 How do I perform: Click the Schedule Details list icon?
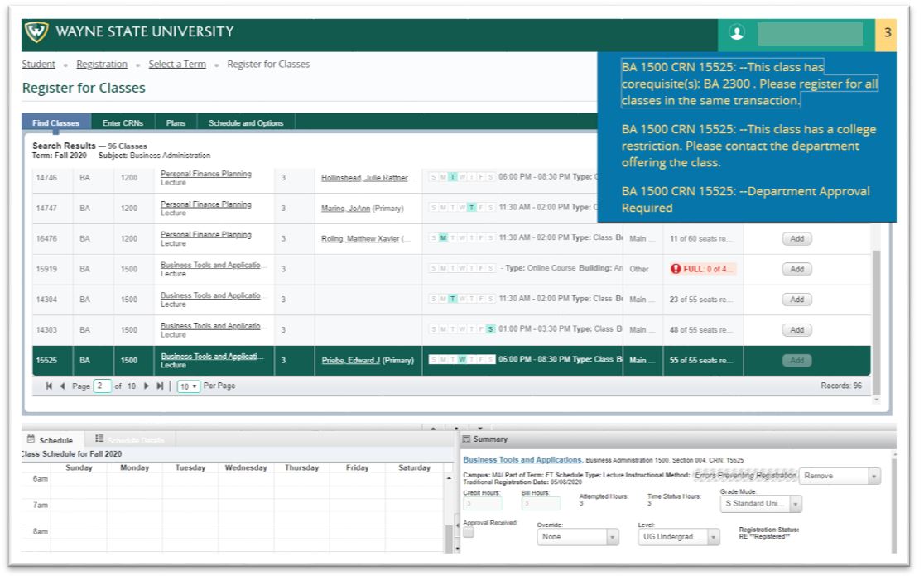[99, 439]
